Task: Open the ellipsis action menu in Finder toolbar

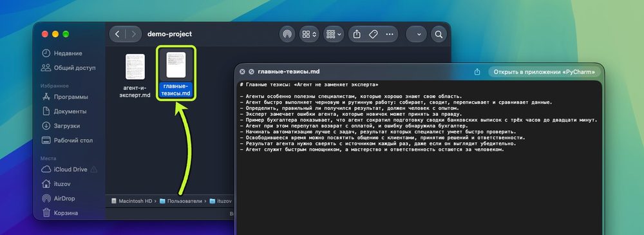Action: tap(390, 34)
